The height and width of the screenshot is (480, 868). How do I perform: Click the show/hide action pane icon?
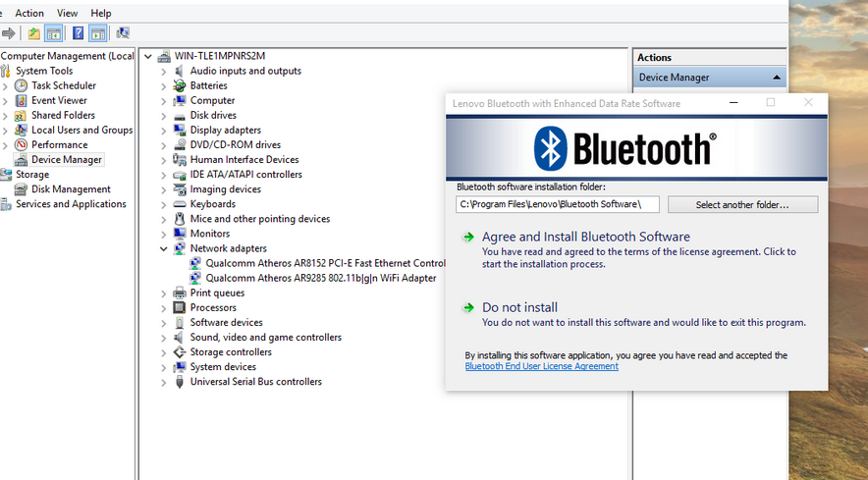pyautogui.click(x=97, y=33)
